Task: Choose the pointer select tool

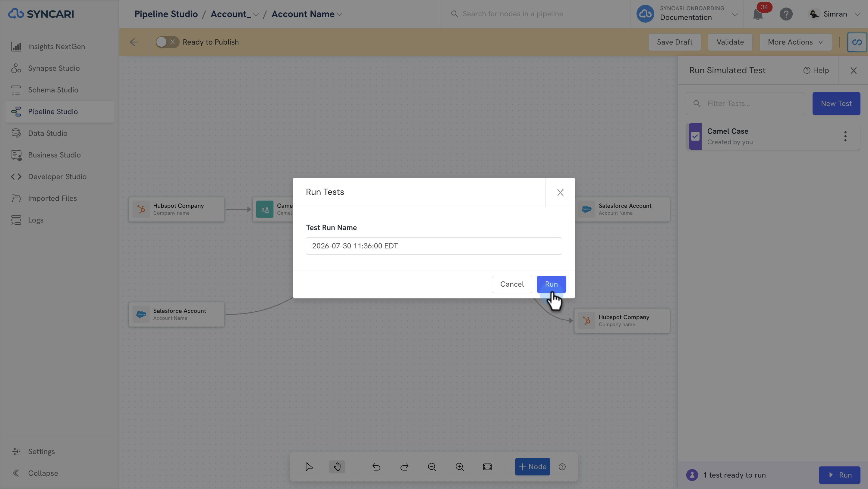Action: tap(309, 467)
